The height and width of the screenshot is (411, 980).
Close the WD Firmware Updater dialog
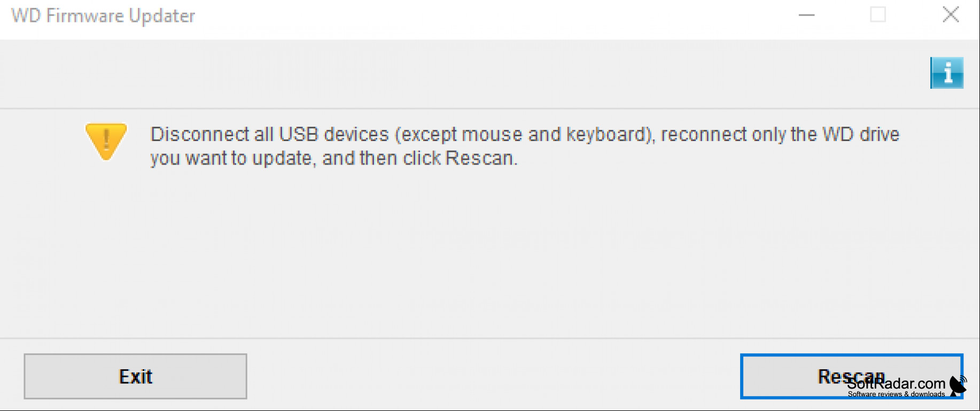point(951,14)
